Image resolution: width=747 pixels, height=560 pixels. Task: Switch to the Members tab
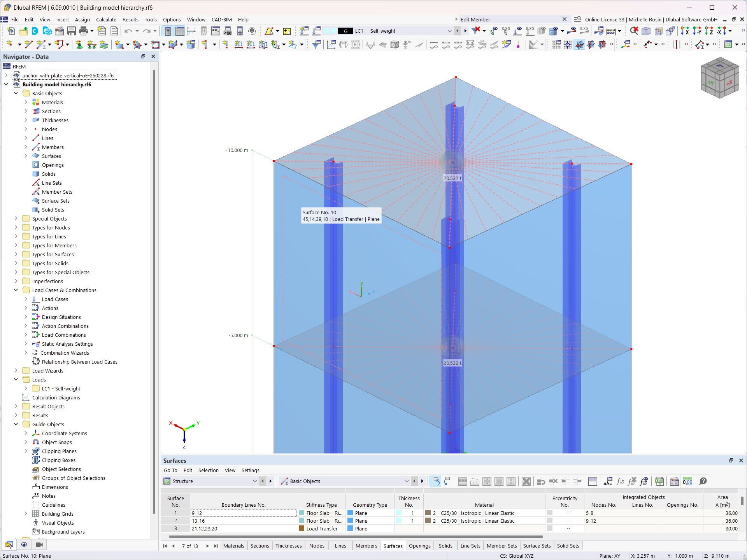[x=366, y=546]
